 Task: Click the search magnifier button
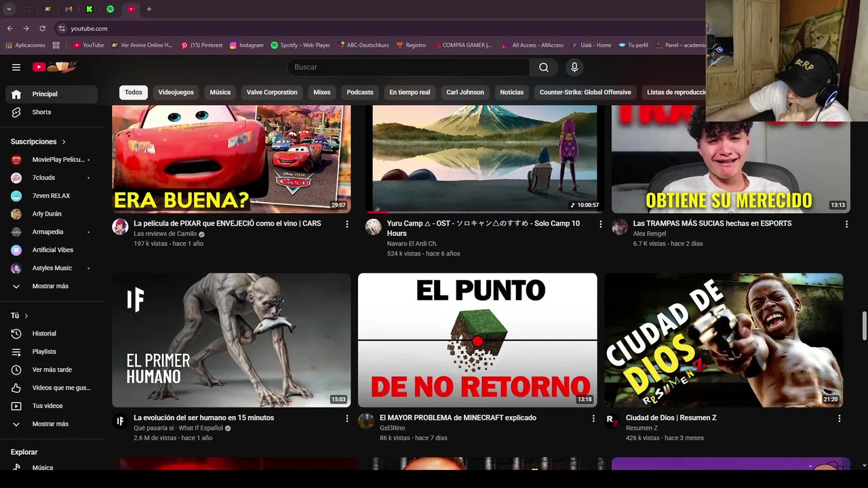pos(544,67)
